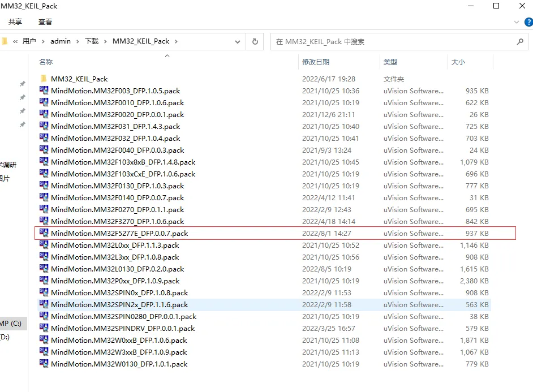The image size is (533, 392).
Task: Sort files by 类型 column
Action: [390, 62]
